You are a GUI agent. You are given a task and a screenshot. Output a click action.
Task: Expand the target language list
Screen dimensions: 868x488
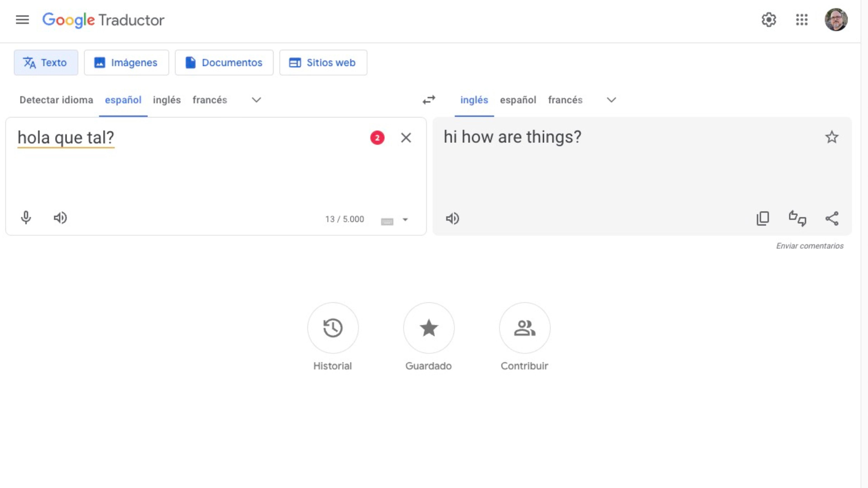click(x=611, y=100)
